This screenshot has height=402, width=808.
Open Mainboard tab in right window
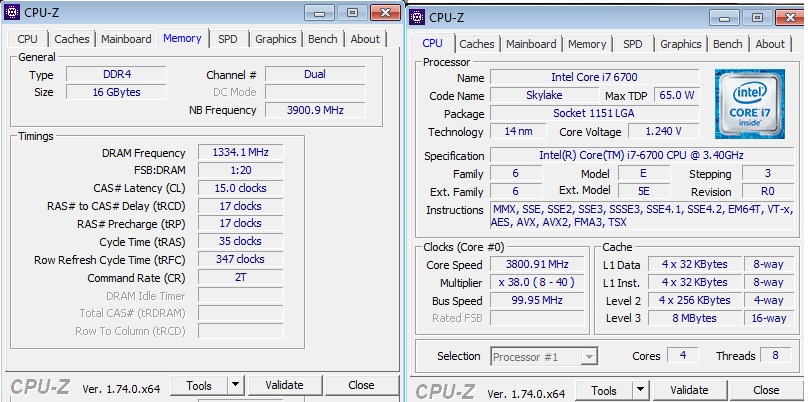(x=531, y=44)
